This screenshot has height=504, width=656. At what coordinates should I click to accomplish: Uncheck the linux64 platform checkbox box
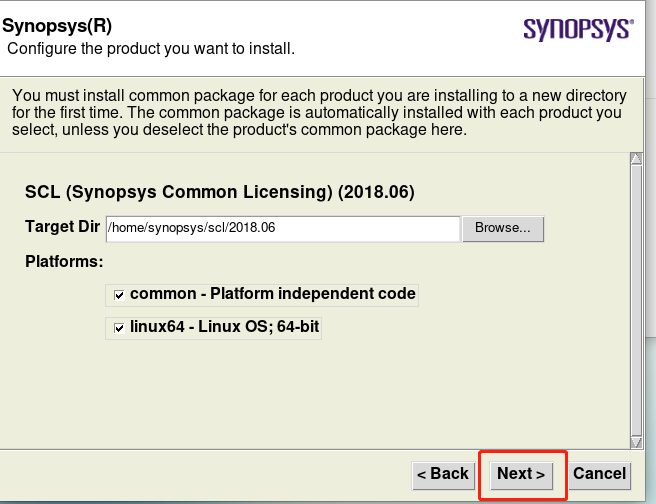click(119, 328)
